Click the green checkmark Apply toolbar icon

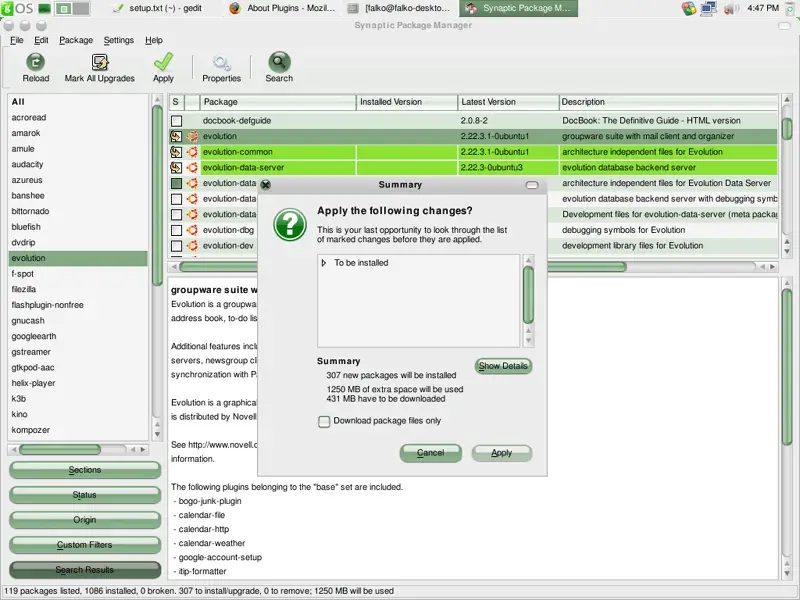click(163, 62)
